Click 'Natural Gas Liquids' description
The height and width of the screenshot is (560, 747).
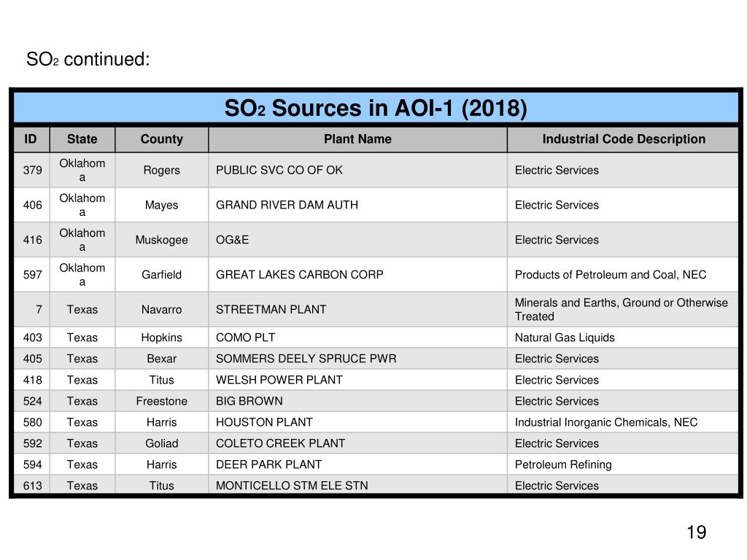565,338
